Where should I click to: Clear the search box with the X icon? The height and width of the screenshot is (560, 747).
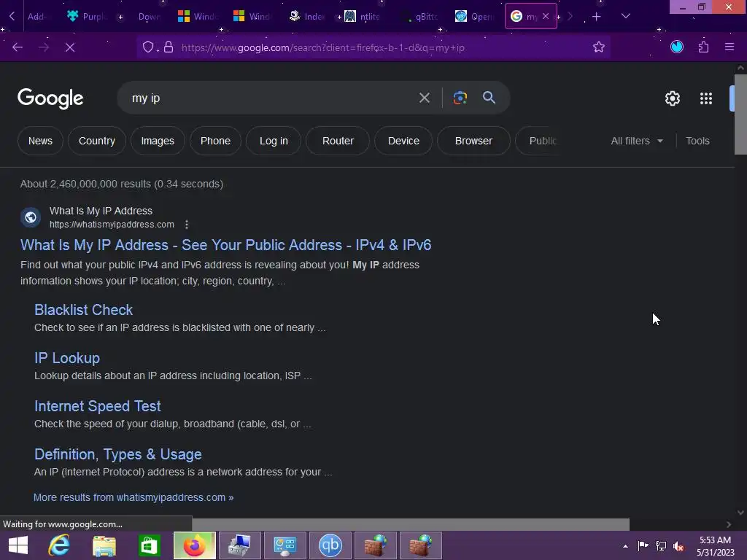coord(424,98)
